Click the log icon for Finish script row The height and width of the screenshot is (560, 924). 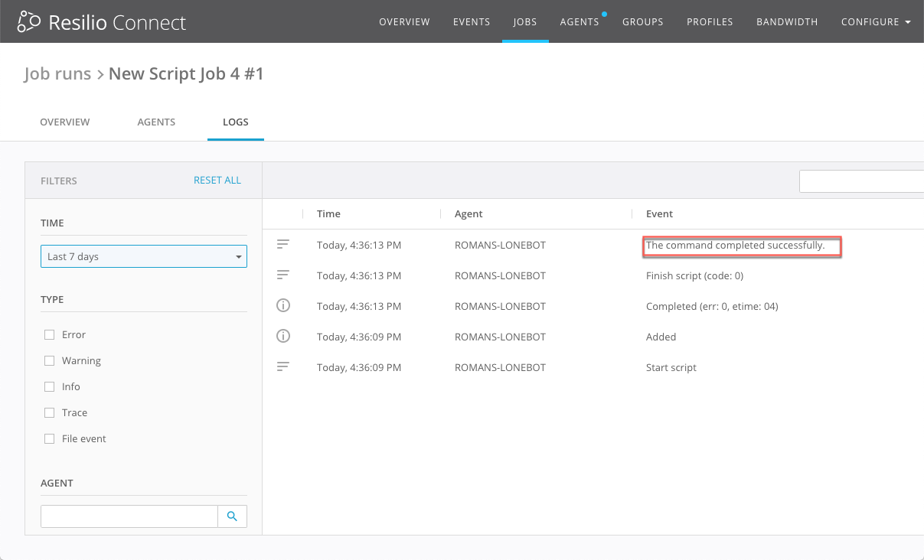click(x=283, y=275)
